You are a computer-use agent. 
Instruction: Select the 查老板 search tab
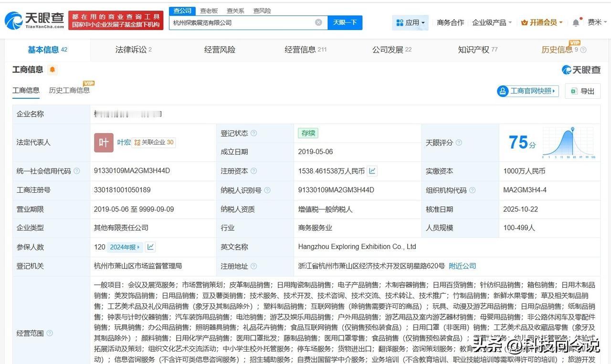tap(209, 10)
